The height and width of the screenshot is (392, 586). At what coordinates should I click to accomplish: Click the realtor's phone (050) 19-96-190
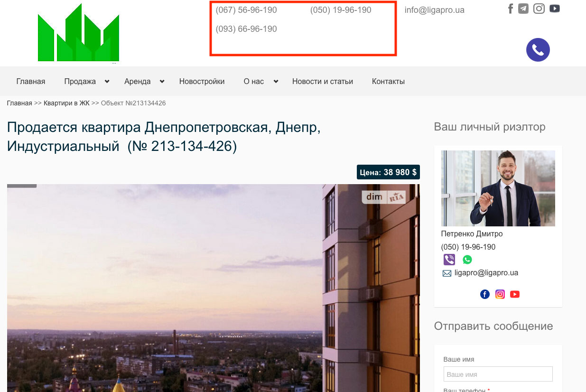[468, 247]
